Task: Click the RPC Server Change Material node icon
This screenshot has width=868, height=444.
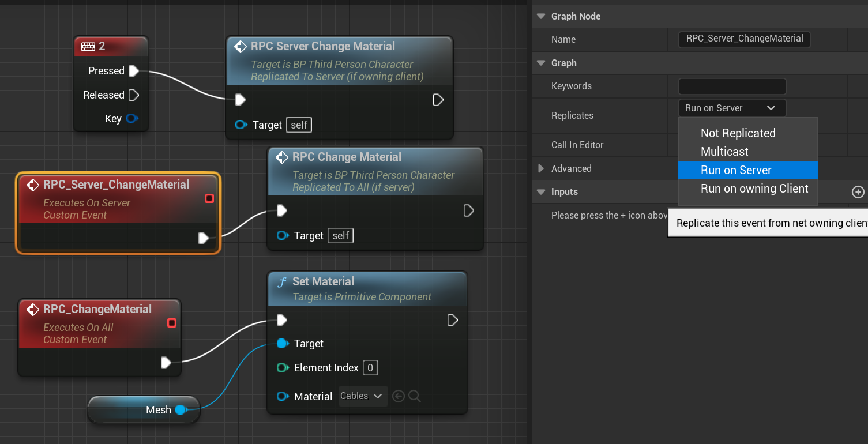Action: pyautogui.click(x=241, y=47)
